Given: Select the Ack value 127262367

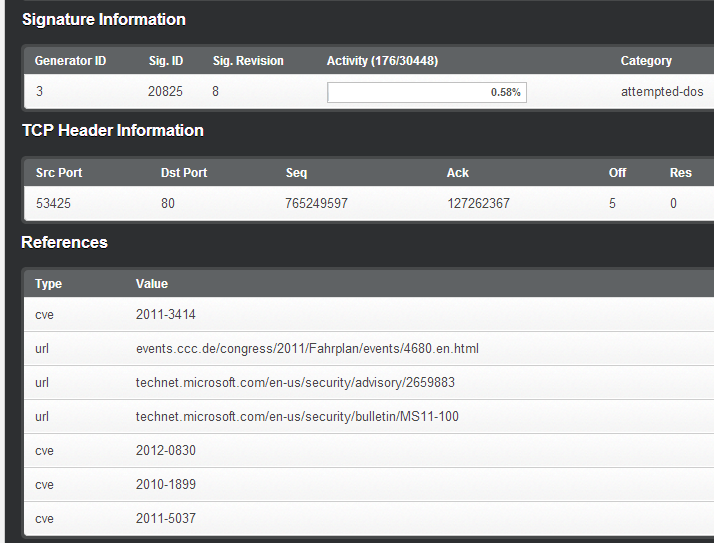Looking at the screenshot, I should tap(478, 204).
